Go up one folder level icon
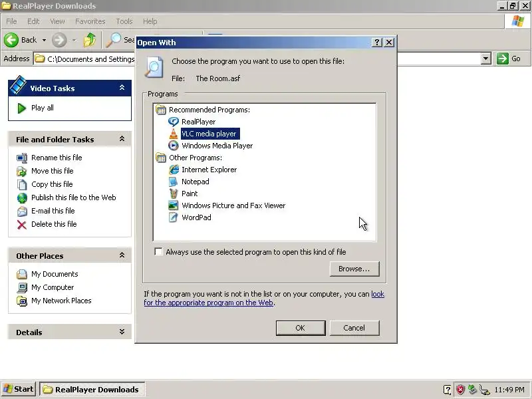532x399 pixels. (x=90, y=40)
